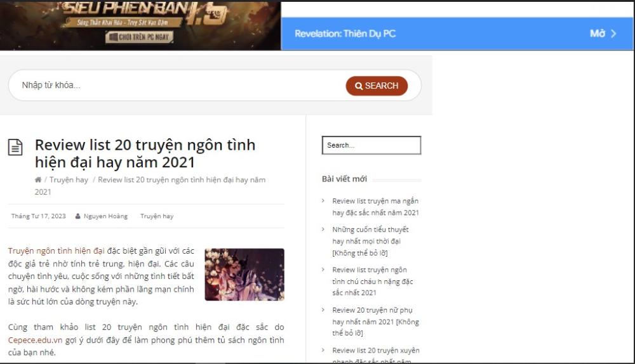Click the document icon beside the article title

(15, 147)
